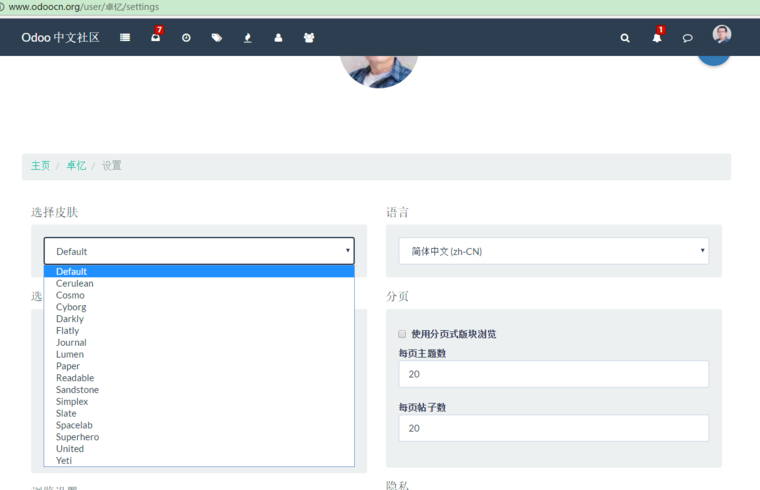Click the search magnifier icon

click(625, 38)
